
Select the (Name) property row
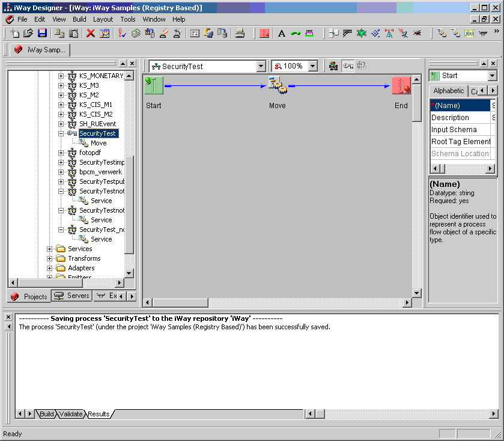pos(462,105)
